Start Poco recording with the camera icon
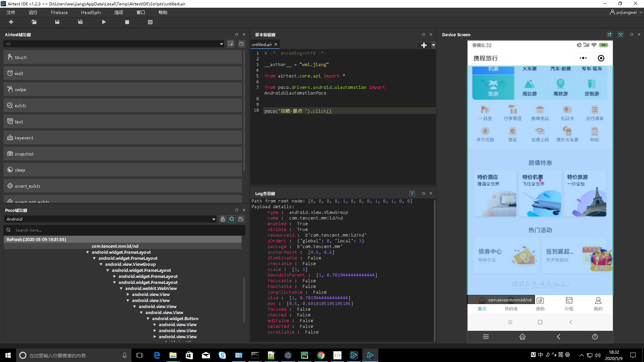The image size is (644, 362). point(241,219)
